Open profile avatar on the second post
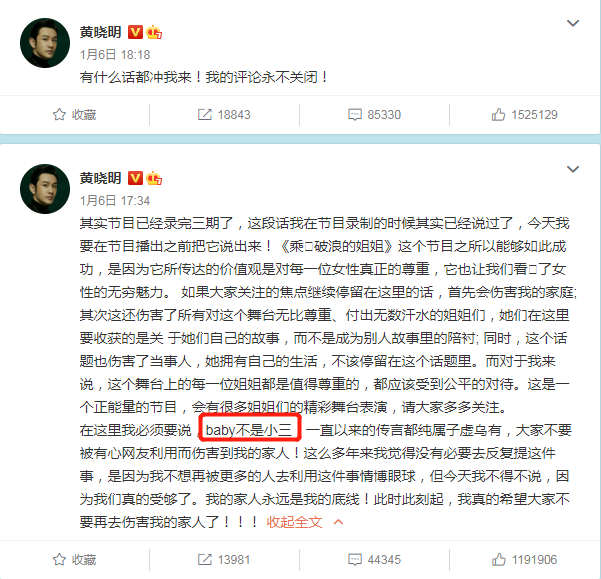Image resolution: width=601 pixels, height=579 pixels. (45, 189)
